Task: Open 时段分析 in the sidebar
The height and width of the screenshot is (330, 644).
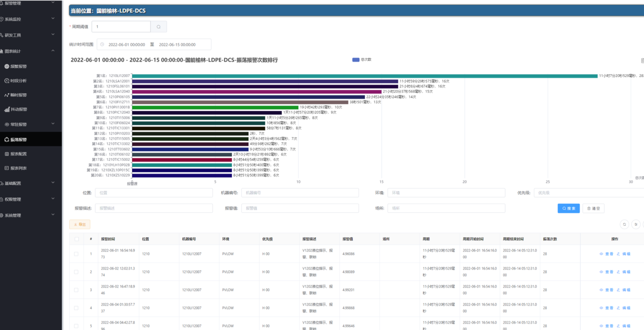Action: (x=18, y=80)
